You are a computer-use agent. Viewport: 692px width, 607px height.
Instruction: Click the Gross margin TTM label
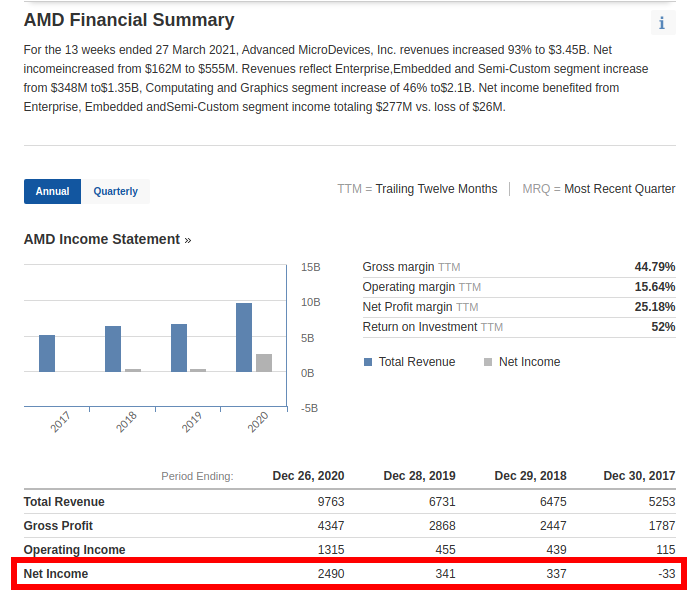point(410,267)
